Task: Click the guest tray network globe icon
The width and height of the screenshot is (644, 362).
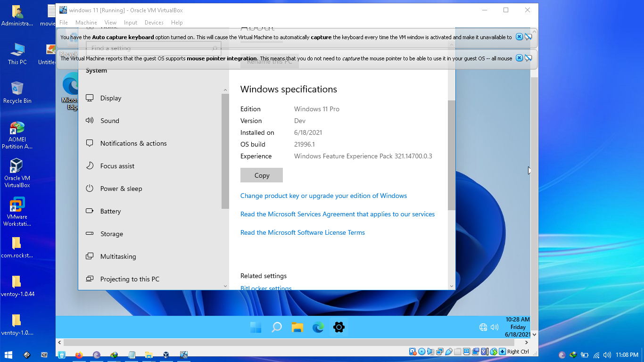Action: [x=483, y=327]
